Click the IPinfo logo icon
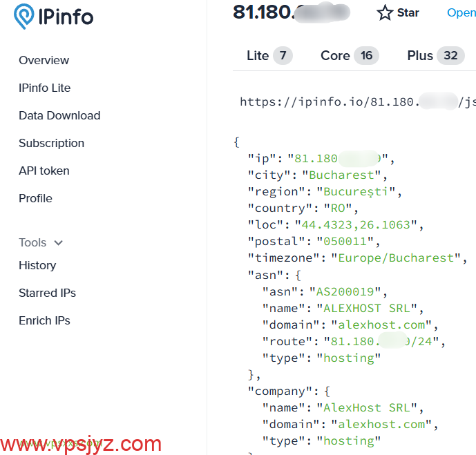The width and height of the screenshot is (476, 455). pyautogui.click(x=26, y=17)
